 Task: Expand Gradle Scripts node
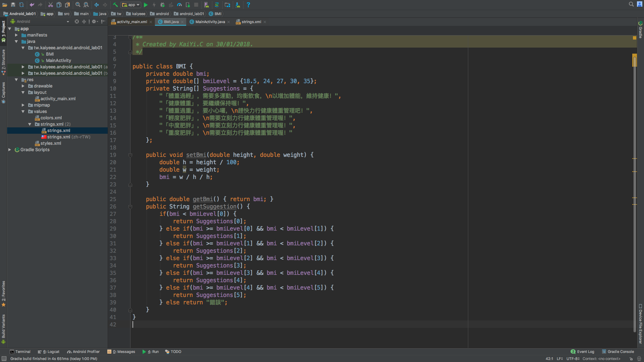10,150
